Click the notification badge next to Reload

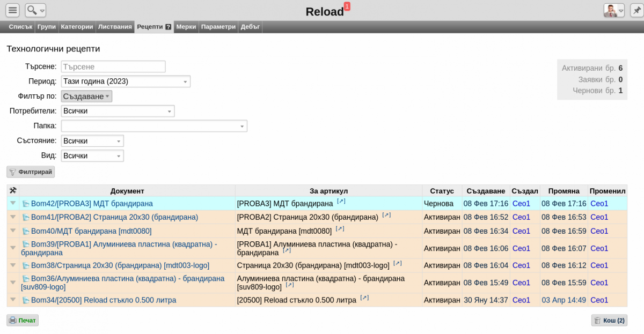347,6
